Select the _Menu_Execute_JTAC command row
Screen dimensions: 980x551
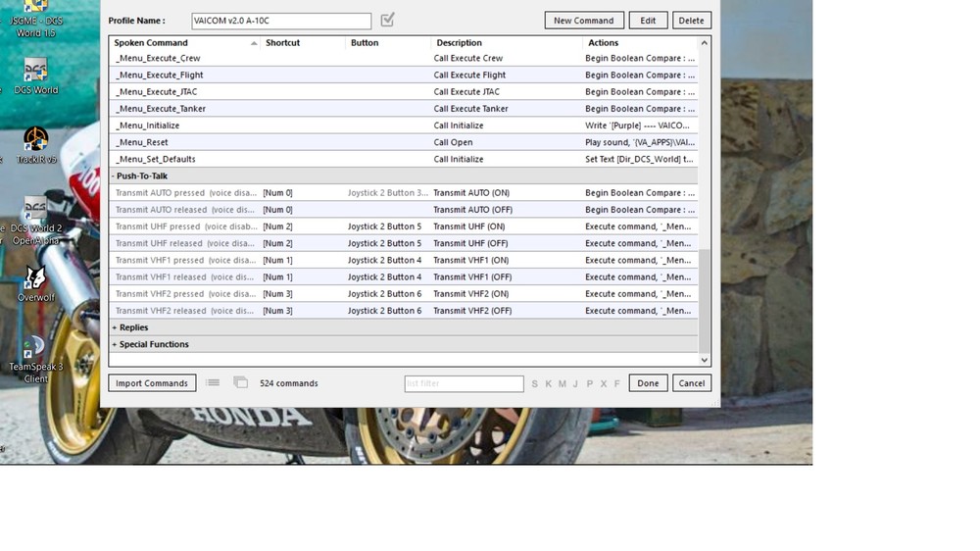404,91
